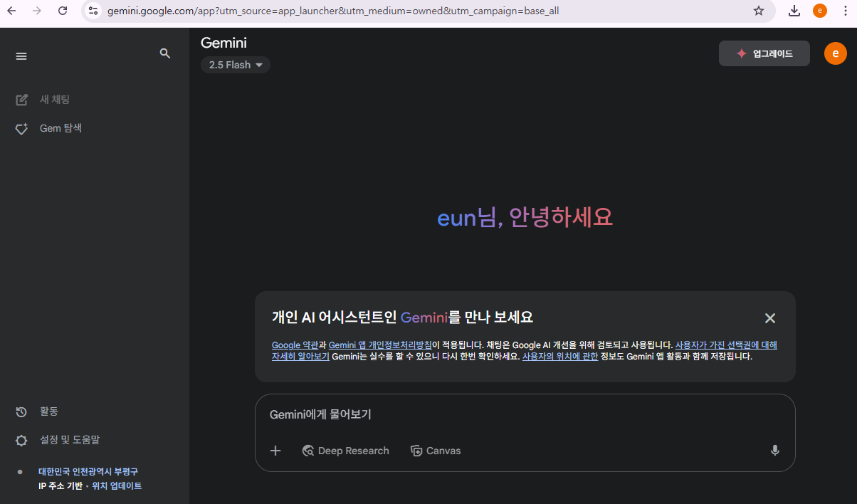Go back with browser back arrow
857x504 pixels.
tap(11, 11)
